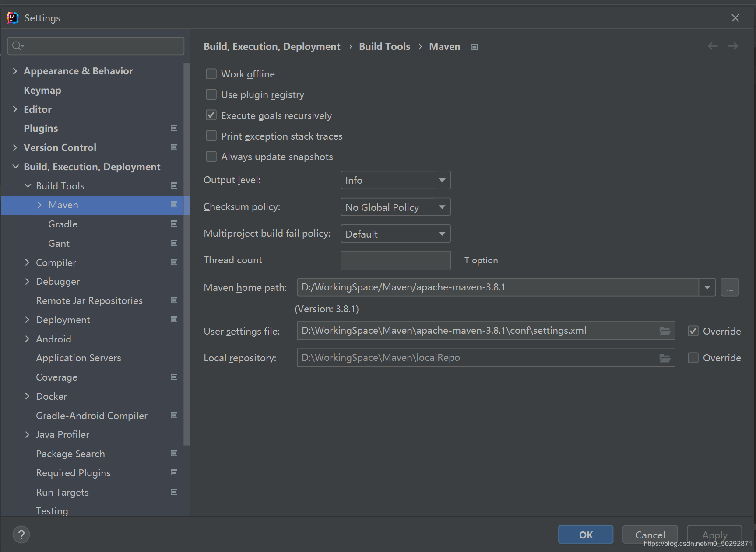
Task: Click the project-level icon beside Coverage
Action: pos(174,377)
